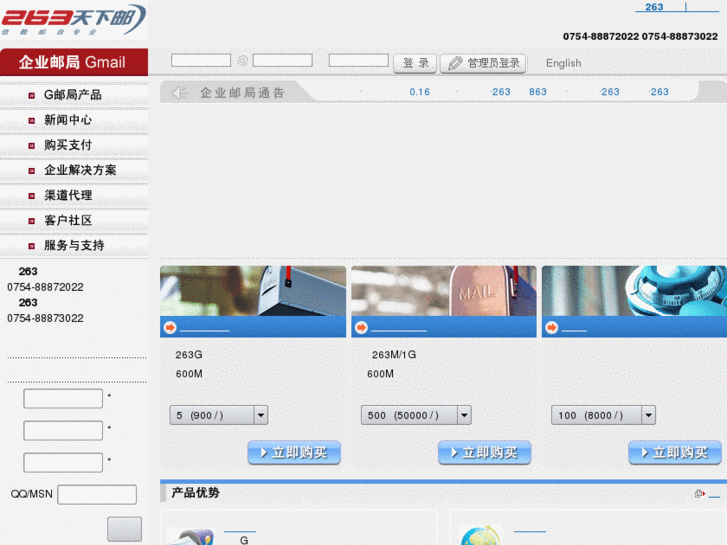The width and height of the screenshot is (727, 545).
Task: Click the 263M/1G text in second package
Action: pyautogui.click(x=394, y=355)
